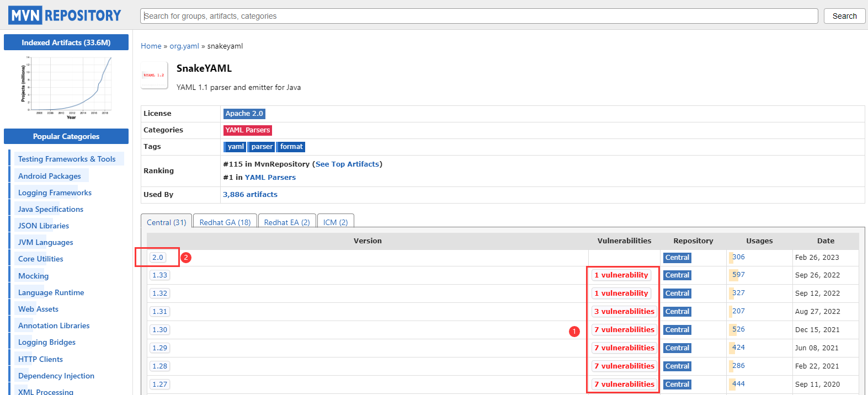Open the MVN Repository logo home page
Viewport: 868px width, 395px height.
65,15
